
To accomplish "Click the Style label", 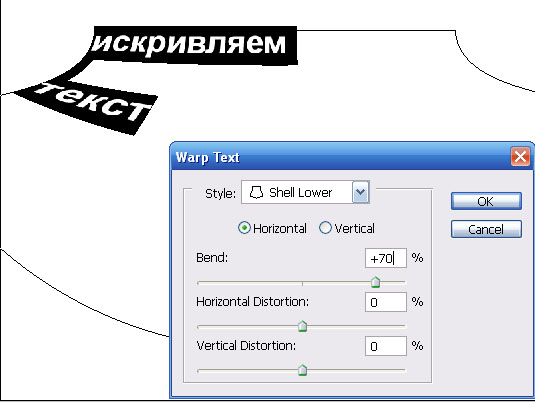I will [x=220, y=193].
